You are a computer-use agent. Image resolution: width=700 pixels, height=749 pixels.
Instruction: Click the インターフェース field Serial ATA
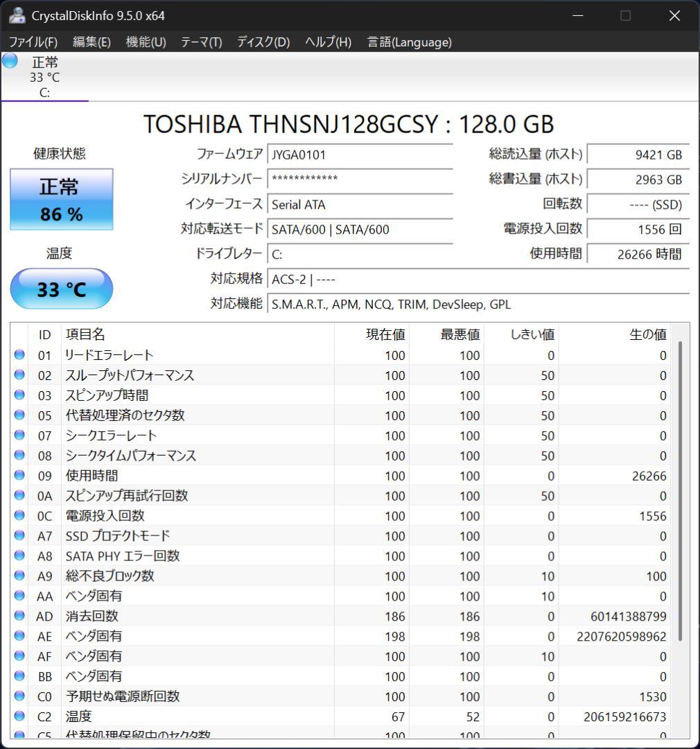(360, 205)
